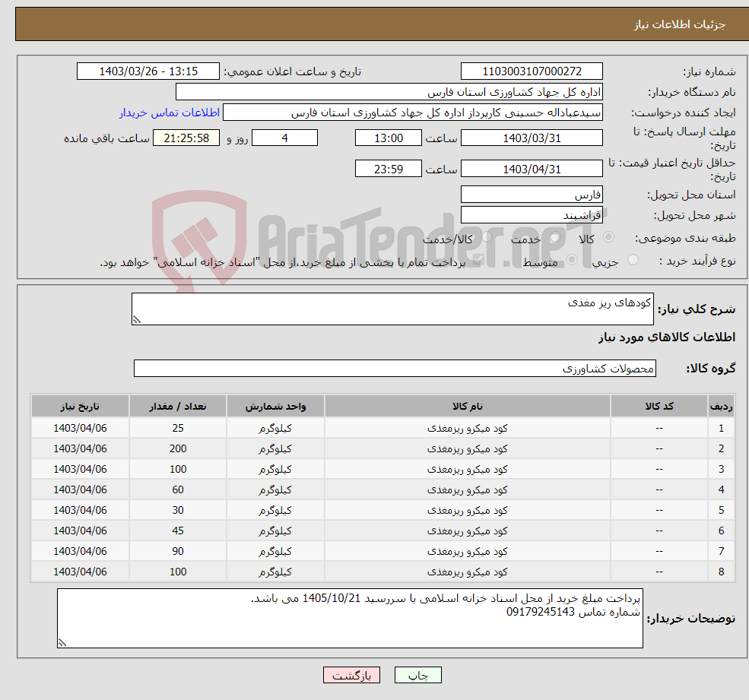Viewport: 749px width, 700px height.
Task: Click the response deadline time 13:00
Action: (389, 138)
